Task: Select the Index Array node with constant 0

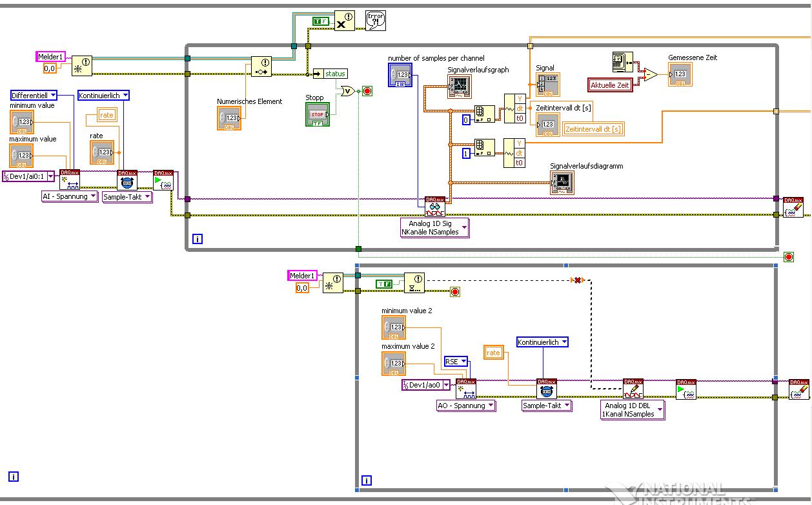Action: tap(485, 114)
